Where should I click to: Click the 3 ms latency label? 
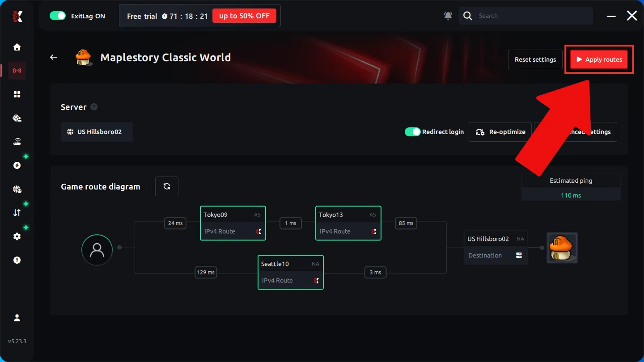coord(375,272)
